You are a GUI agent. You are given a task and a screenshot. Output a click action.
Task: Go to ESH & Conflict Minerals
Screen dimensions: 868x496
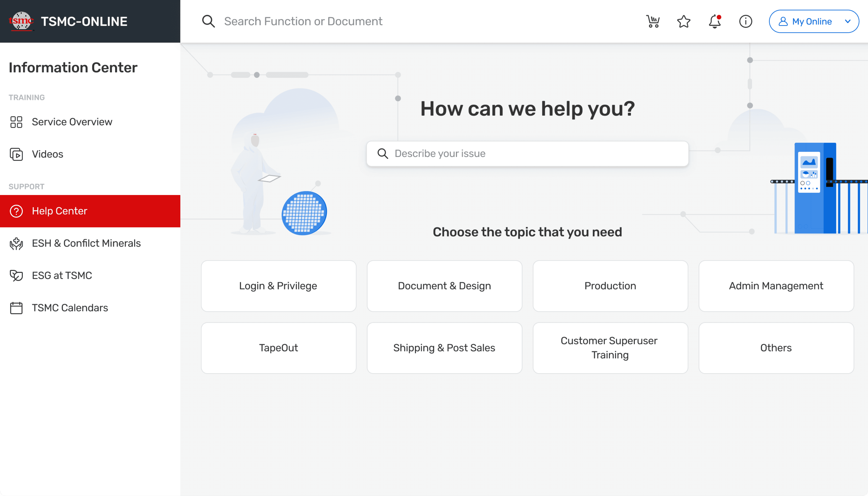point(90,243)
